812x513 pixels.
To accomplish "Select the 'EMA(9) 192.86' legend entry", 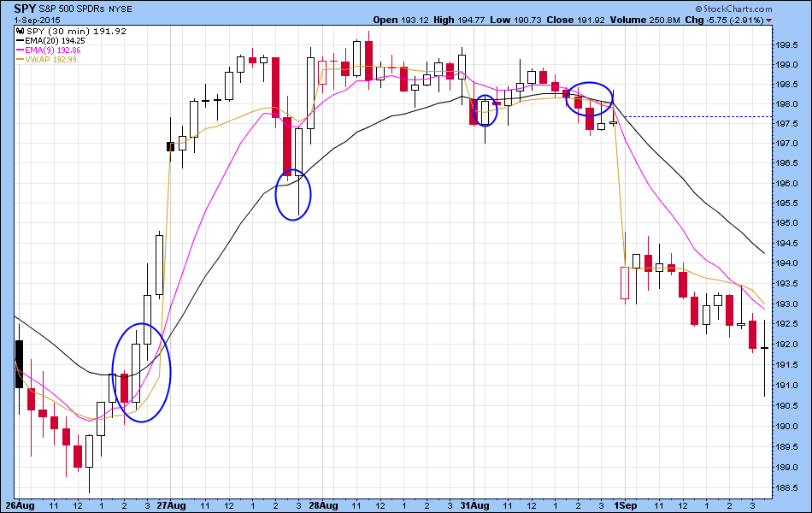I will tap(53, 50).
